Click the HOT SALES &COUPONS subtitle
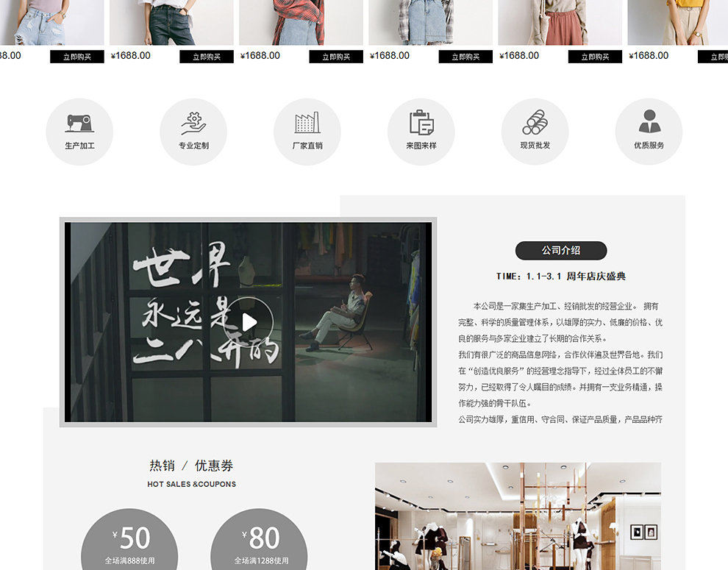This screenshot has height=570, width=728. pos(192,484)
